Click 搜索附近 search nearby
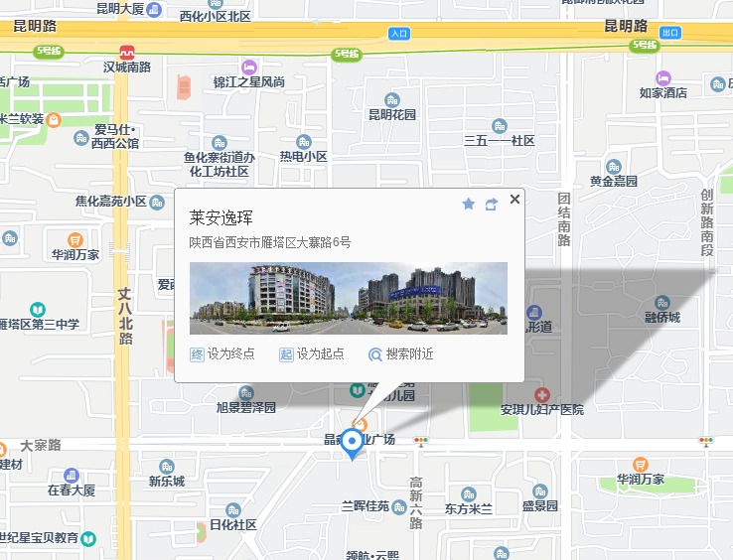The image size is (733, 560). [401, 354]
